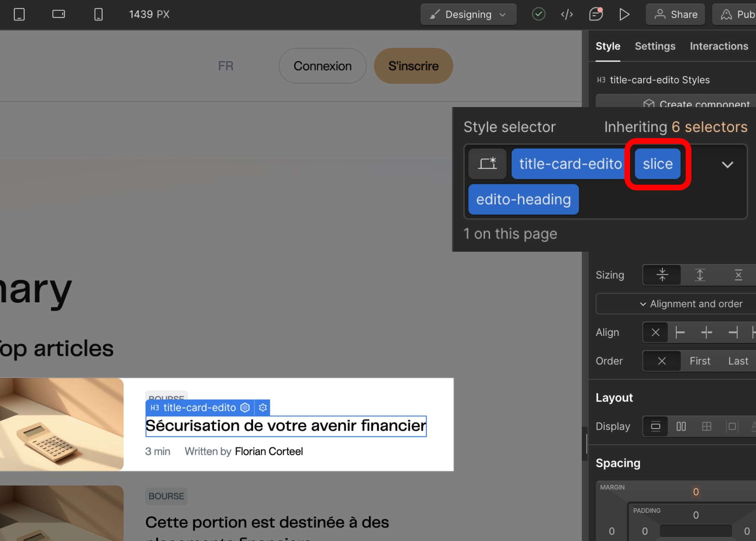The height and width of the screenshot is (541, 756).
Task: Set align self to end icon
Action: pyautogui.click(x=733, y=333)
